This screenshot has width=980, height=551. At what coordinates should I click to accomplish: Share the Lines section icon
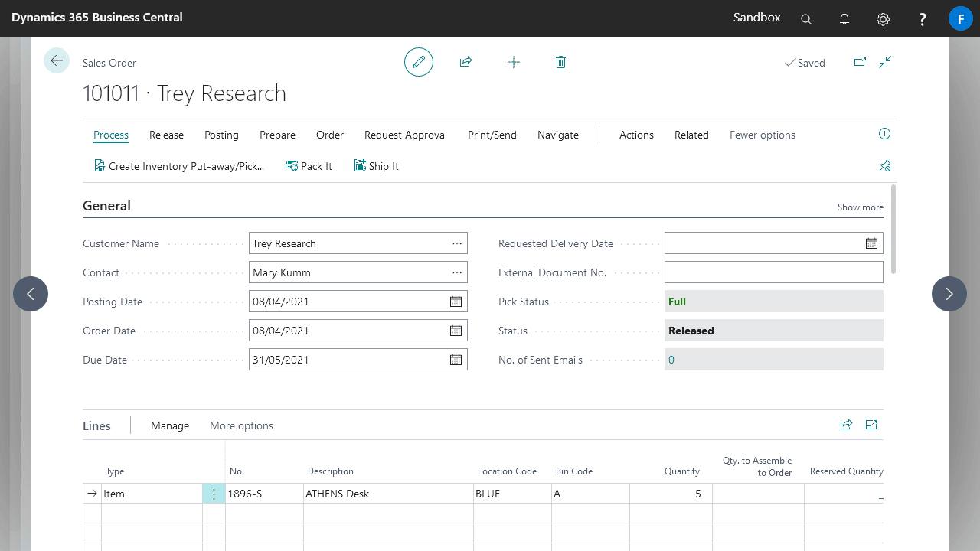point(846,425)
